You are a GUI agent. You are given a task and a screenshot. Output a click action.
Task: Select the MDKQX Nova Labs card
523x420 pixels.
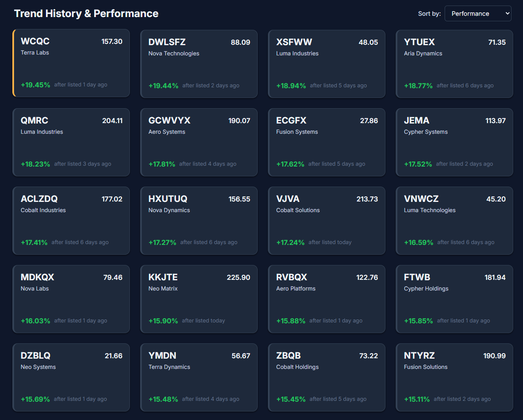(71, 299)
